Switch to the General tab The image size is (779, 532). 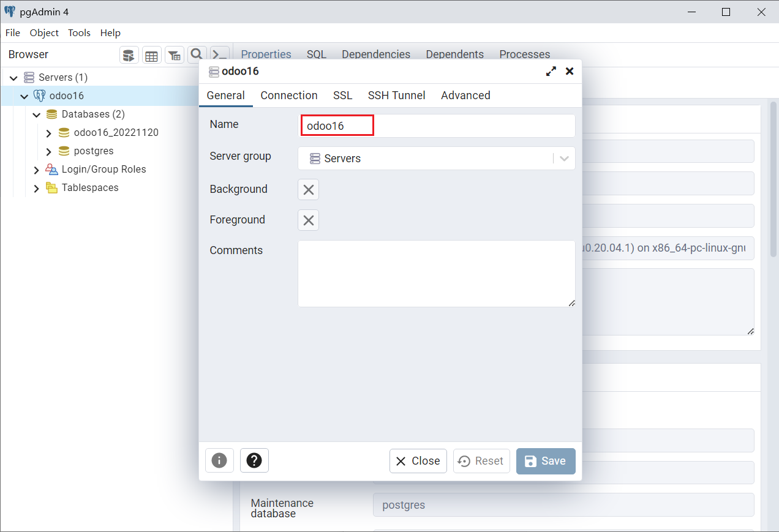[226, 96]
